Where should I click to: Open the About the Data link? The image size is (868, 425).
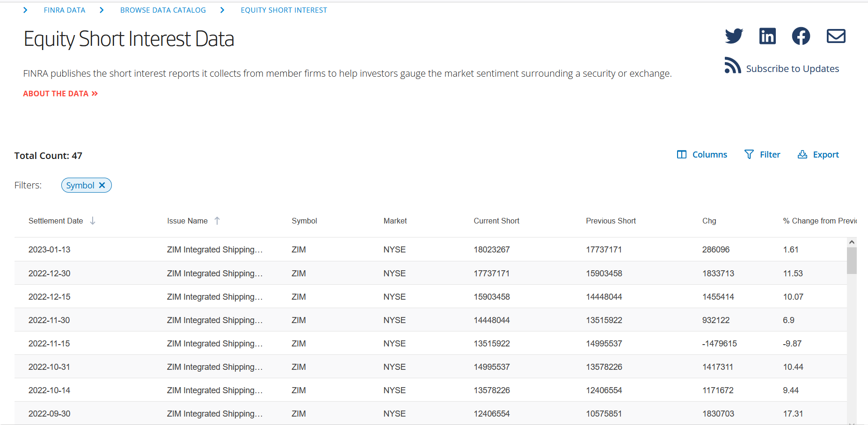pos(60,94)
